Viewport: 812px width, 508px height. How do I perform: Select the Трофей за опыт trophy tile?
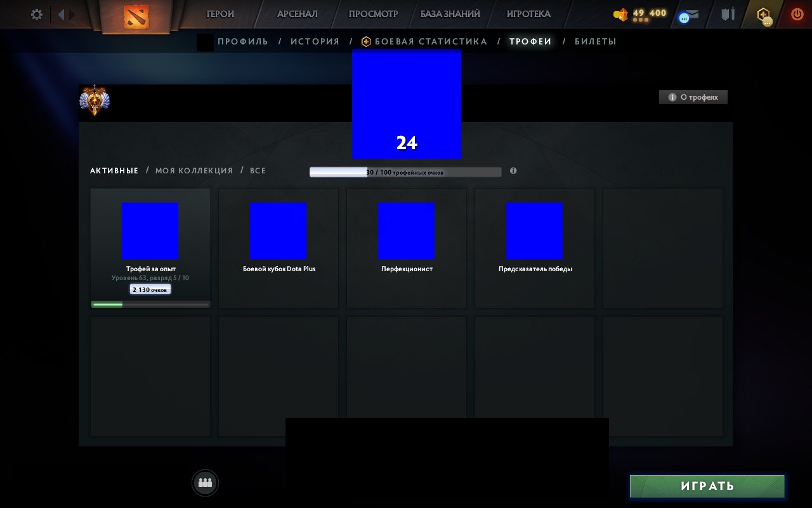[150, 248]
